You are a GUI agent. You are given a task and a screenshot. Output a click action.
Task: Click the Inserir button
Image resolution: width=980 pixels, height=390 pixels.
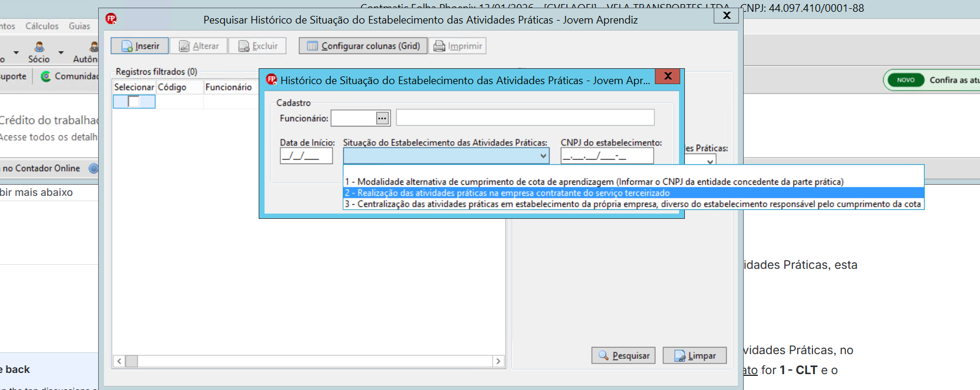click(x=140, y=46)
